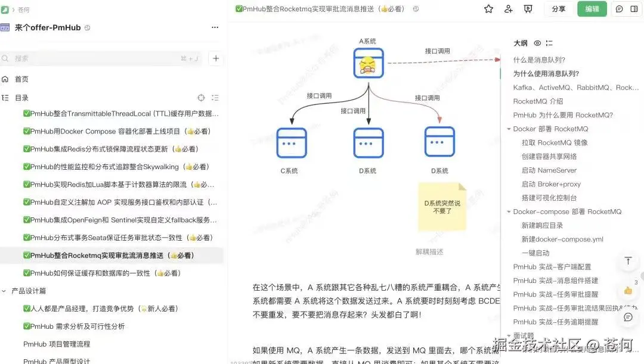Open PmHub自定义注解加 AOP document
This screenshot has width=644, height=364.
[120, 203]
